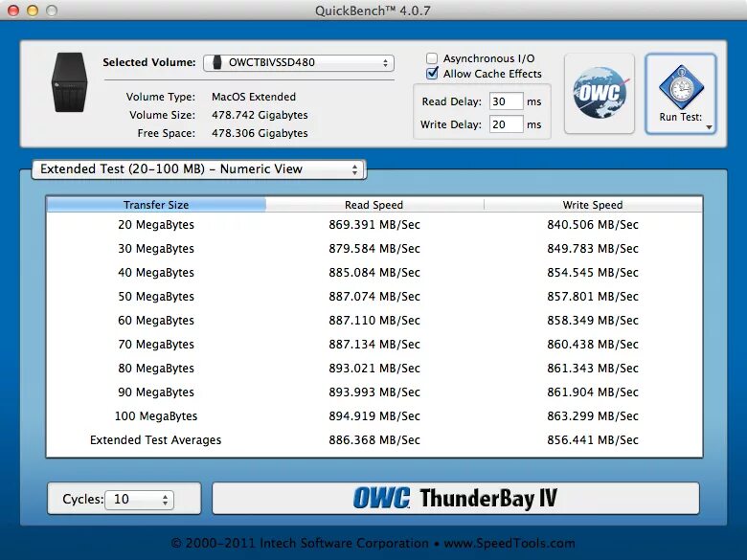Click read speed value 887.074 MB/Sec
Screen dimensions: 747x560
tap(374, 296)
